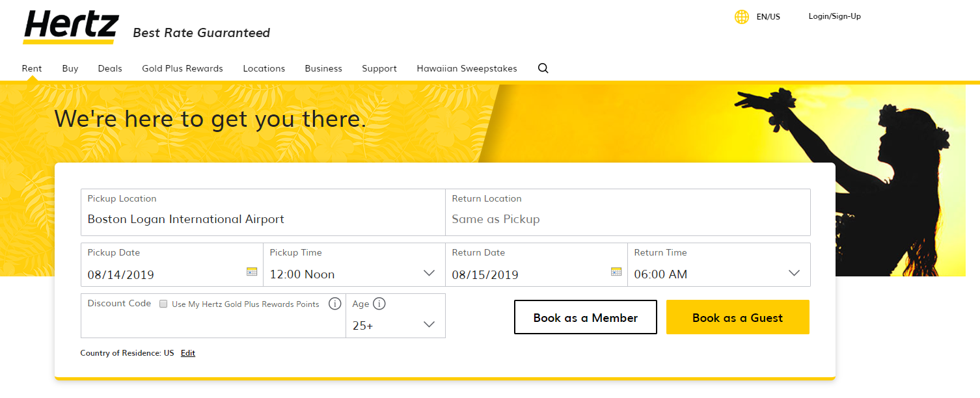980x398 pixels.
Task: Open the Locations menu
Action: (264, 68)
